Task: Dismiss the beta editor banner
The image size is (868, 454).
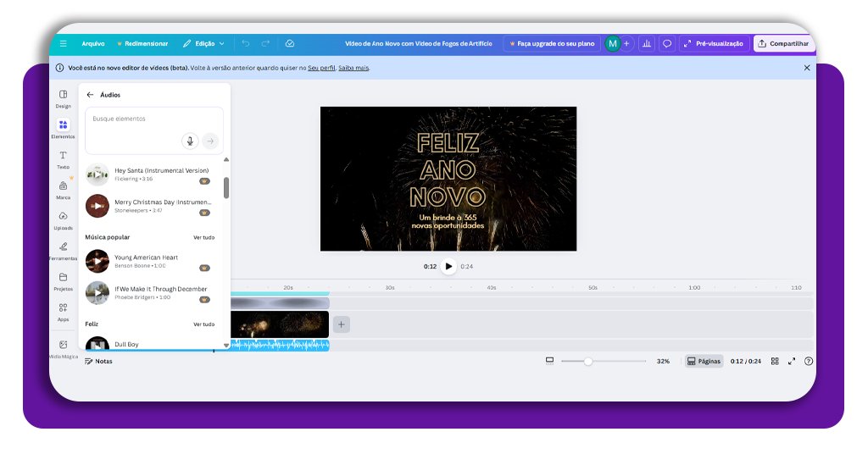Action: [807, 68]
